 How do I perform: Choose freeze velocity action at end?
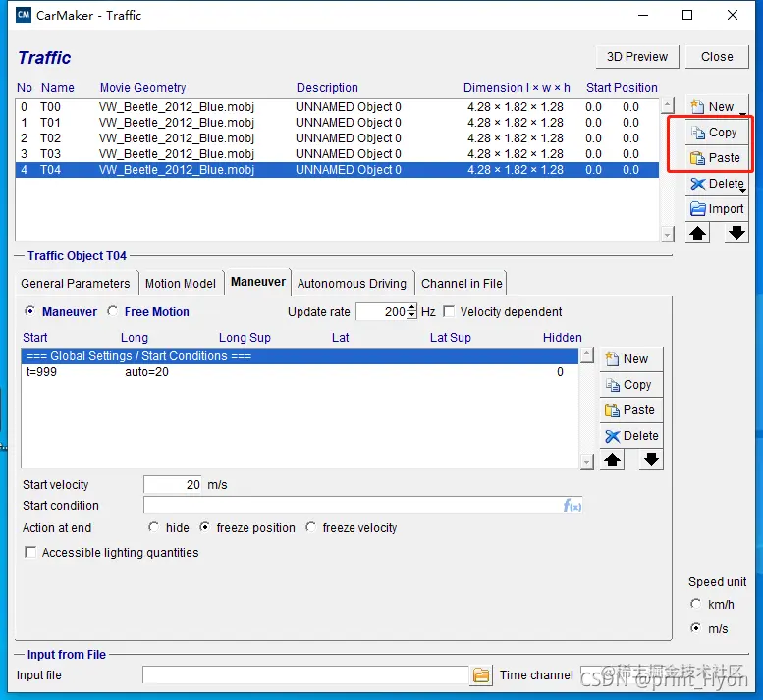pyautogui.click(x=310, y=527)
